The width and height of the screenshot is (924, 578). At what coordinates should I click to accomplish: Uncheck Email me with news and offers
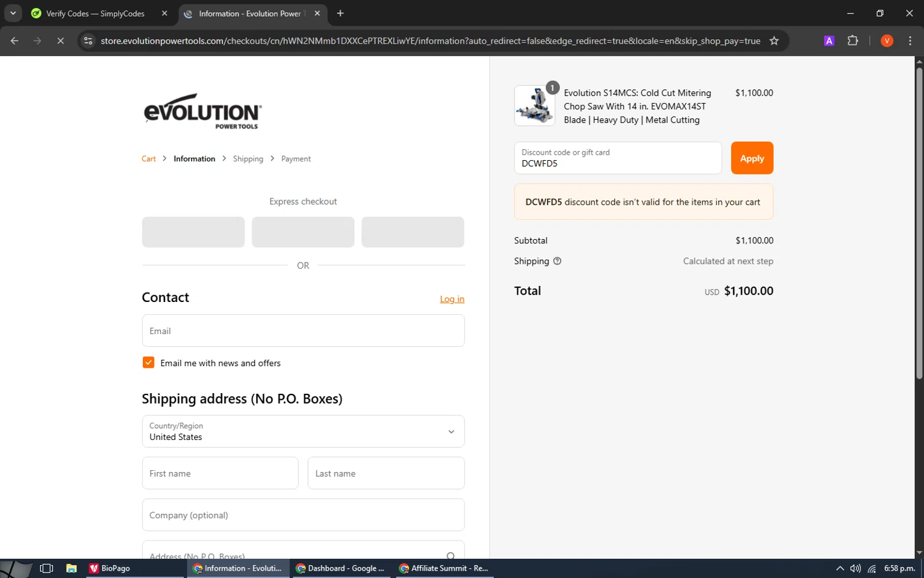(x=148, y=362)
